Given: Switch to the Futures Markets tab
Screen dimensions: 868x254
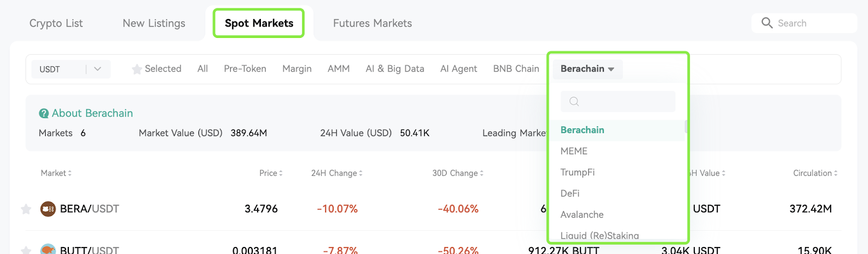Looking at the screenshot, I should click(373, 23).
